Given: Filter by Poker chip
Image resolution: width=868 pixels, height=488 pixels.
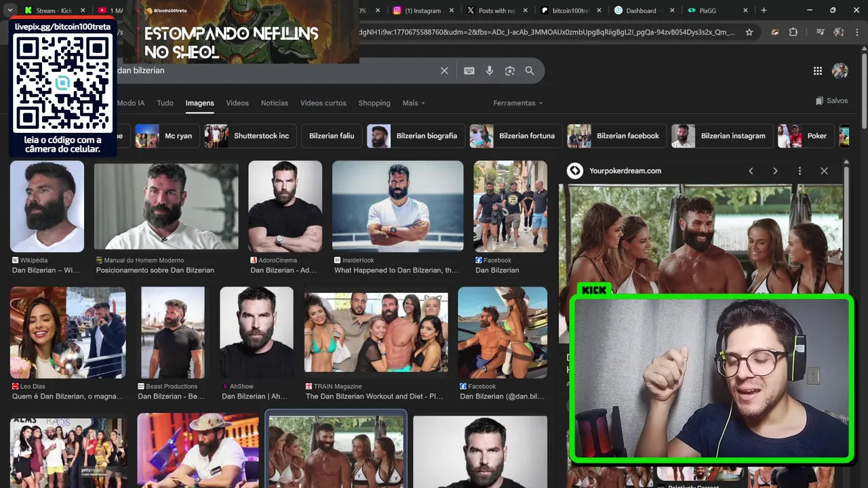Looking at the screenshot, I should pos(806,136).
